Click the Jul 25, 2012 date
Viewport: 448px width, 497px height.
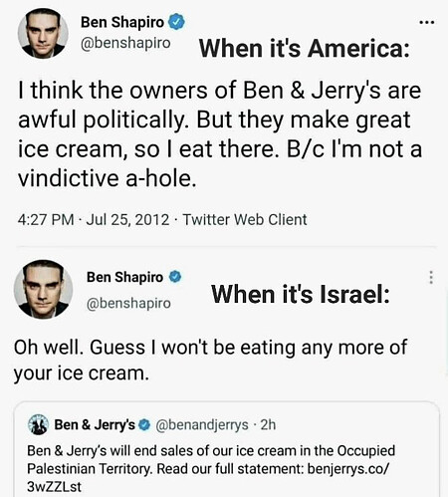[127, 220]
